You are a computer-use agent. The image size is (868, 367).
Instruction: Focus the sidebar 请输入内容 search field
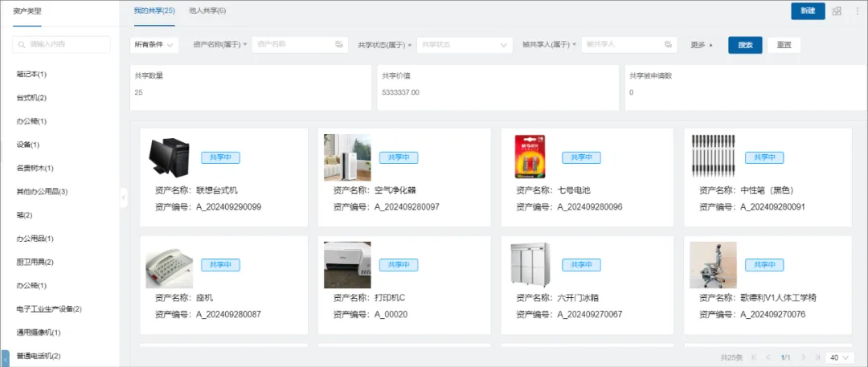pyautogui.click(x=61, y=45)
